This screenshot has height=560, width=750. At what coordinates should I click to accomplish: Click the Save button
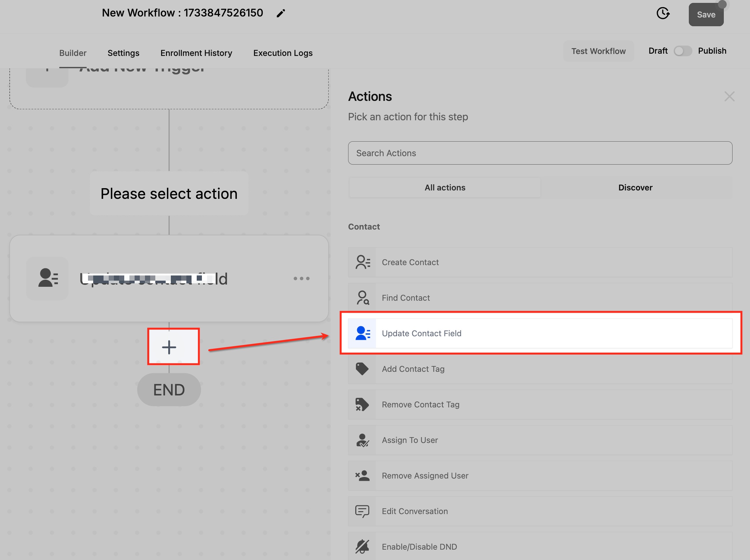tap(706, 15)
